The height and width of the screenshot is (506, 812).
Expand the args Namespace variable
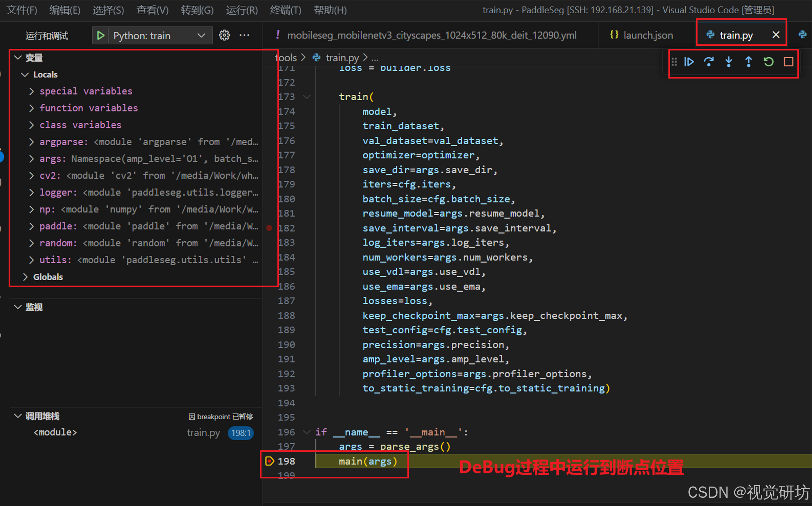click(31, 159)
